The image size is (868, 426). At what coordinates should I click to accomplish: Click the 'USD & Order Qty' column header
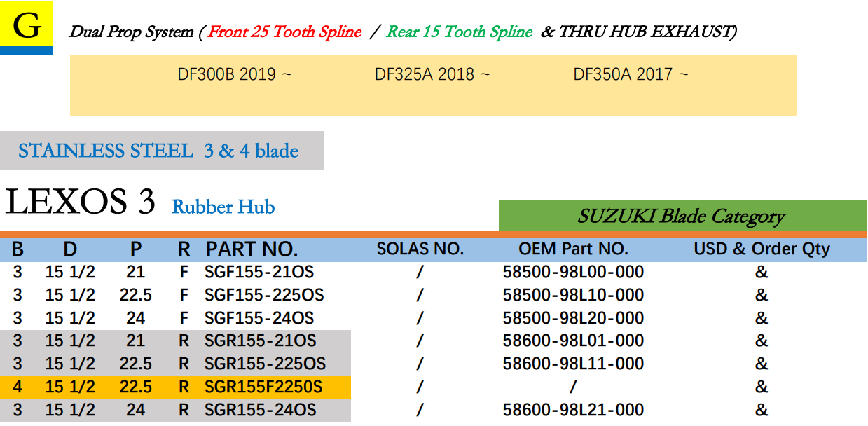(762, 249)
